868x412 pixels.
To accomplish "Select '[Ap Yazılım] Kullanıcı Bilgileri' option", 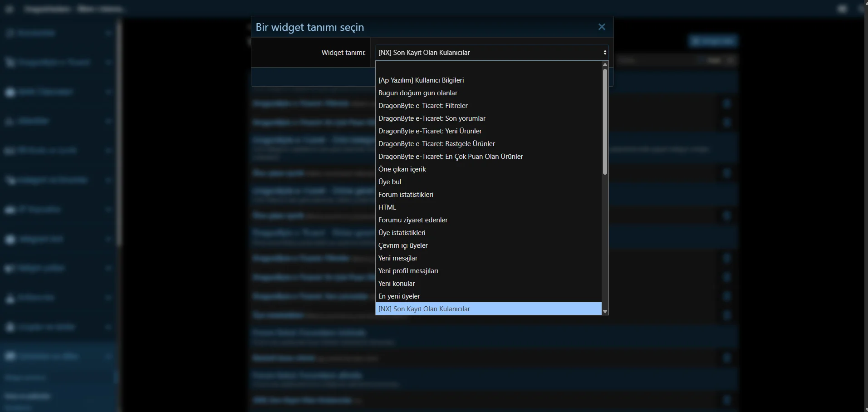I will (x=421, y=80).
